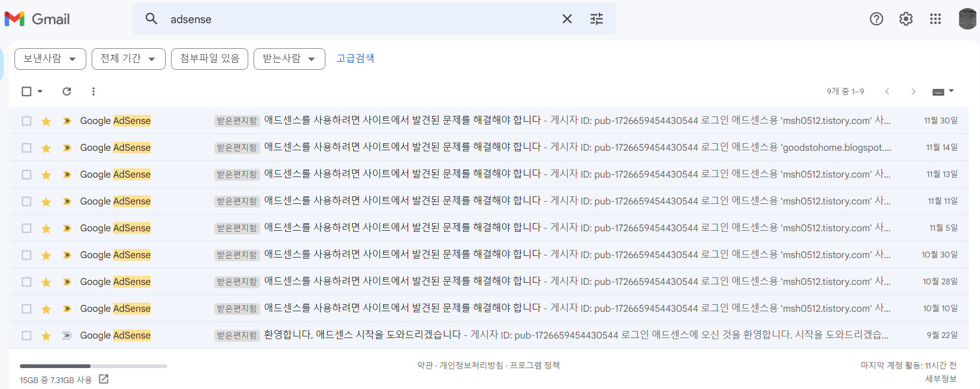Click the 15GB 중 7.31GB 사용 text

56,380
